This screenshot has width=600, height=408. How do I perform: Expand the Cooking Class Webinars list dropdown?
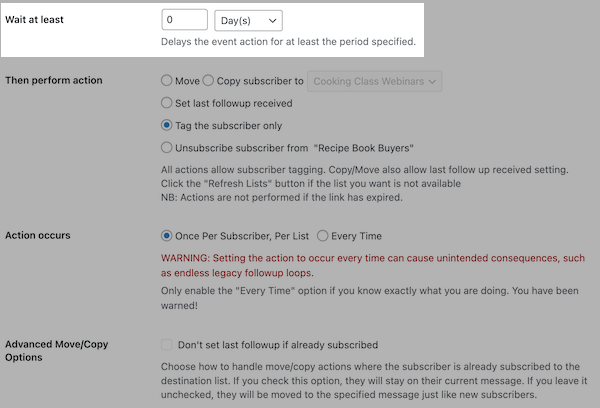click(376, 81)
